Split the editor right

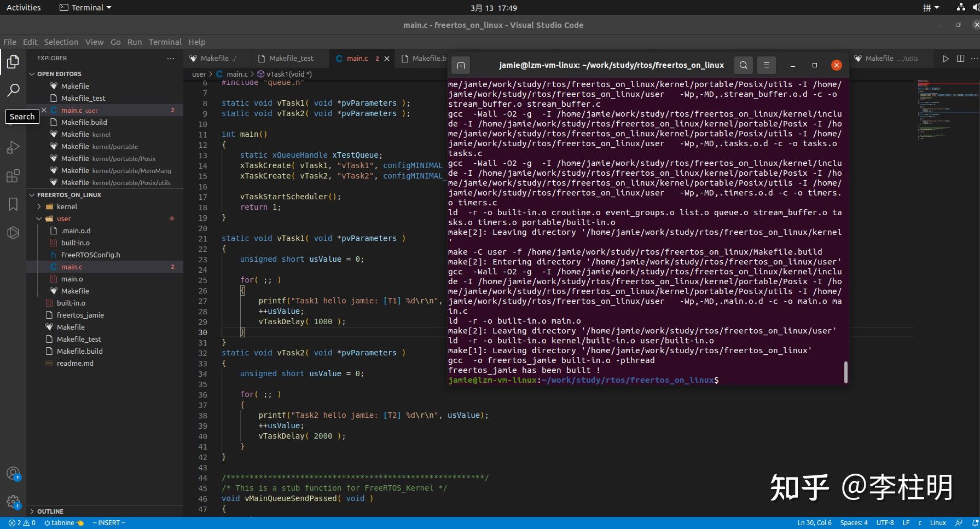pos(960,59)
